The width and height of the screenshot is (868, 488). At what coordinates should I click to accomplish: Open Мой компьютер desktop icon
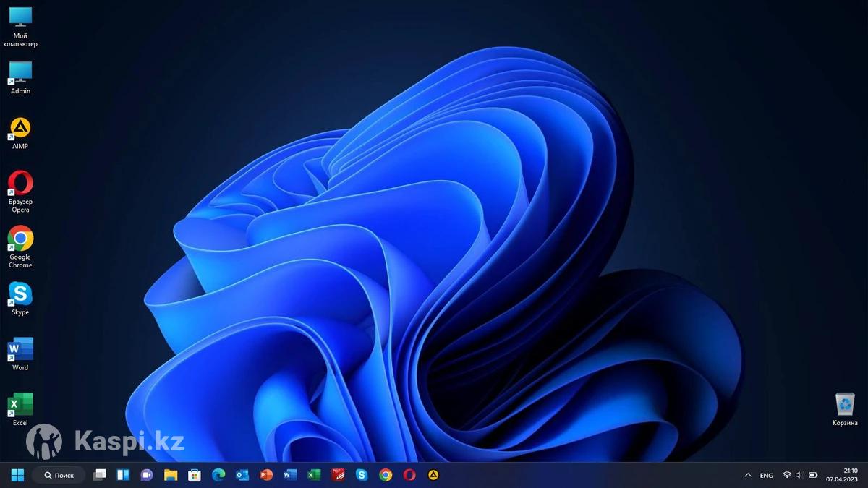coord(20,26)
